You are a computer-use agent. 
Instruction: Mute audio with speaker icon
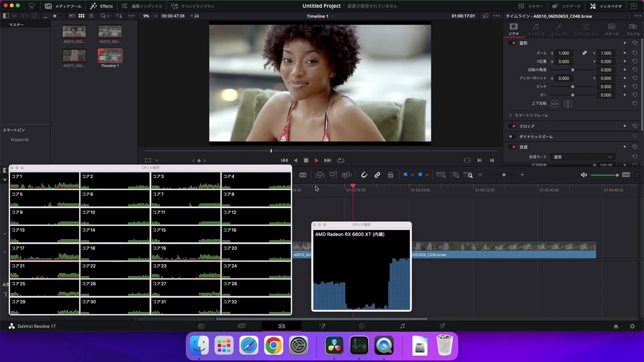(x=584, y=175)
